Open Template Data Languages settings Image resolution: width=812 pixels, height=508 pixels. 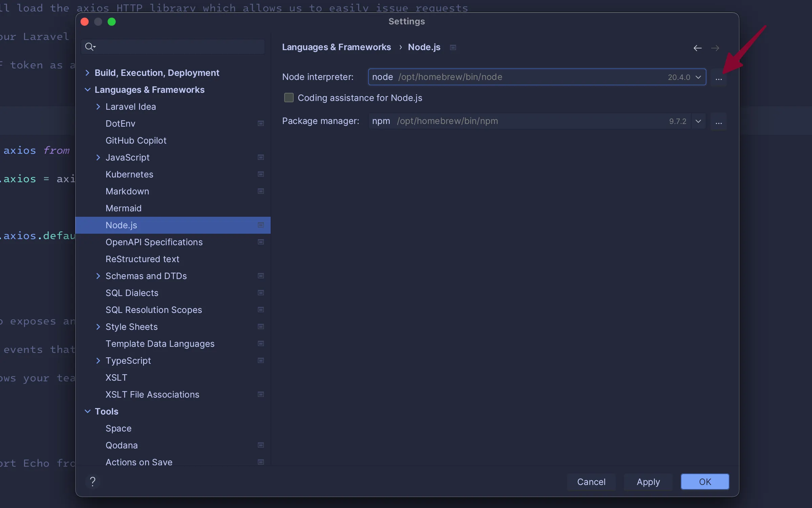173,344
